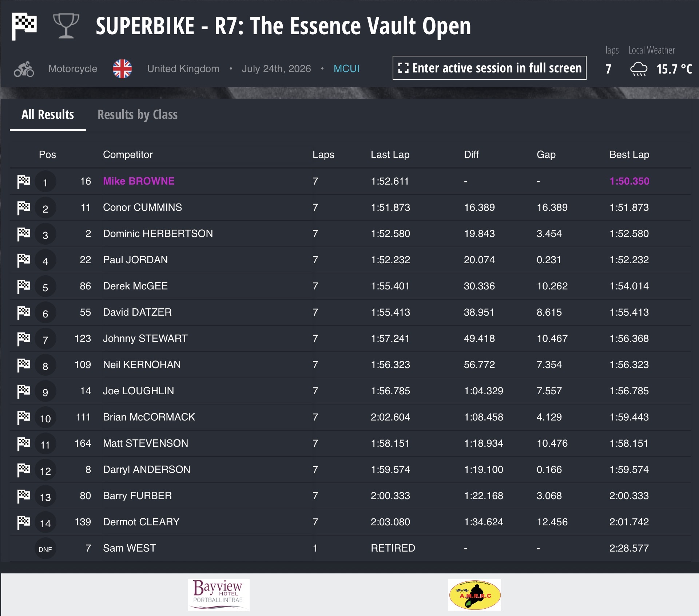Open the A.M.R.R.C club logo

(x=475, y=595)
